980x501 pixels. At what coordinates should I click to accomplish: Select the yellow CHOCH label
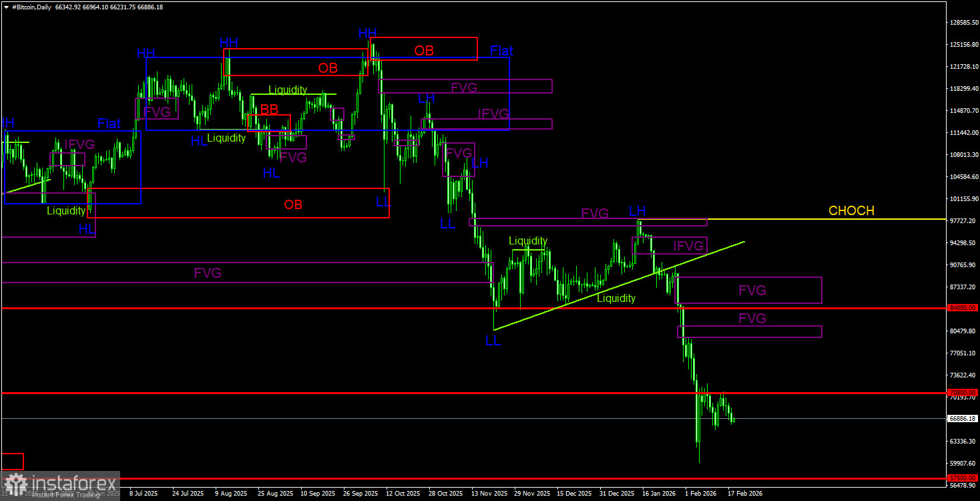(x=851, y=211)
